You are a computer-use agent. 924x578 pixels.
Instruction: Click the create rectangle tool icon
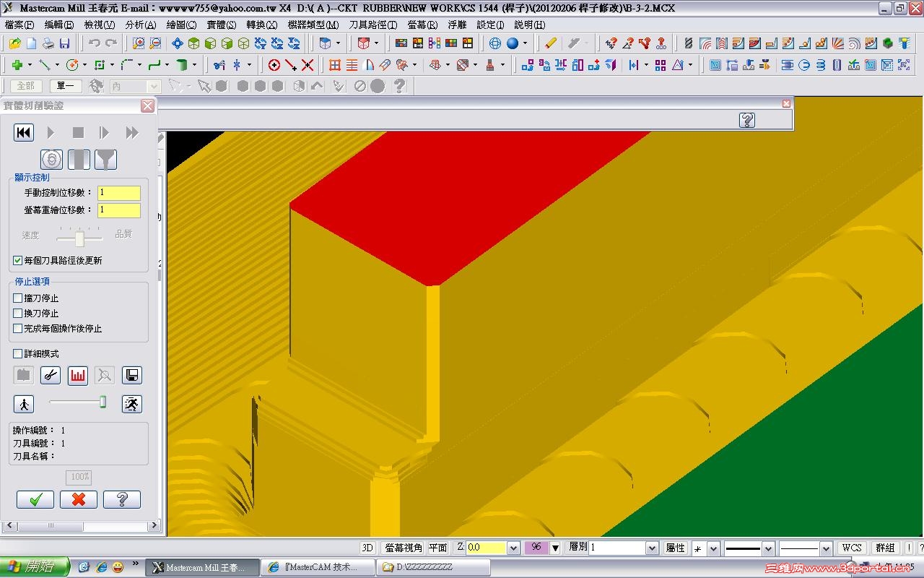100,65
